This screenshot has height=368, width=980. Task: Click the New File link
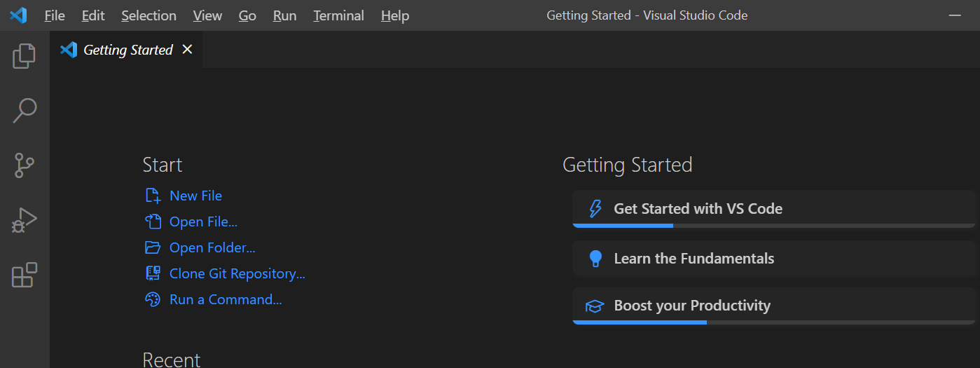coord(195,196)
